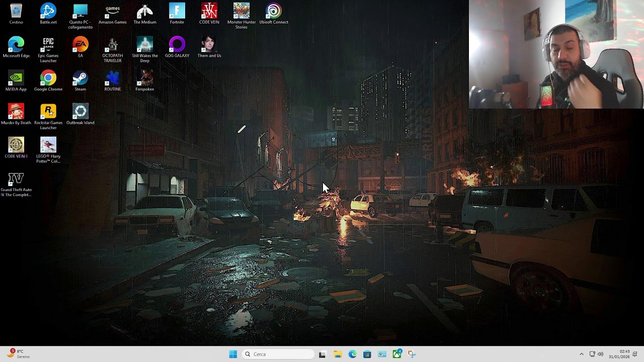The image size is (644, 362).
Task: Open the Xbox app on the taskbar
Action: (x=397, y=354)
